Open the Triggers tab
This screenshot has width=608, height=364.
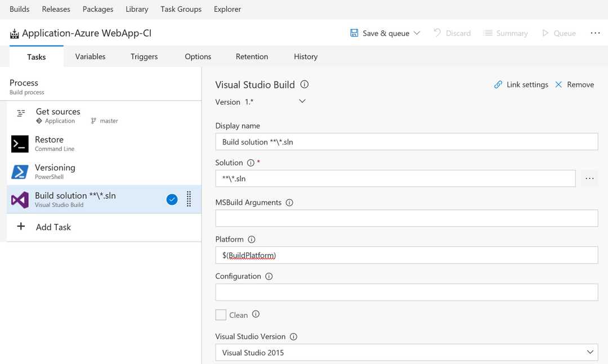pyautogui.click(x=144, y=57)
